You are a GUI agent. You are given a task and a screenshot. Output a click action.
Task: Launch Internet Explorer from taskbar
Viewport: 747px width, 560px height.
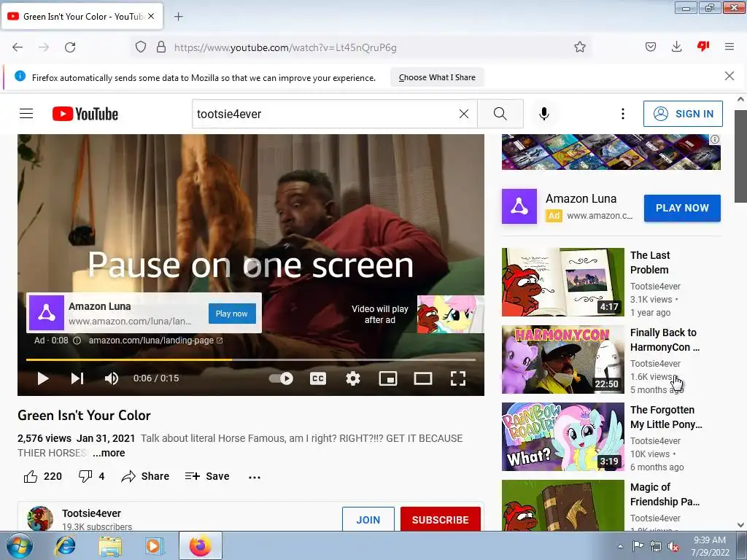pos(65,545)
